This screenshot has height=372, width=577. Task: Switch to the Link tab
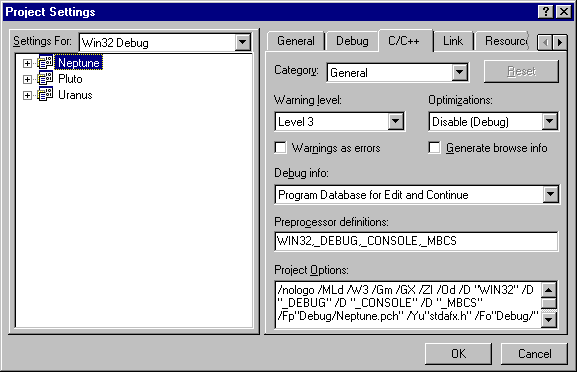pos(453,41)
